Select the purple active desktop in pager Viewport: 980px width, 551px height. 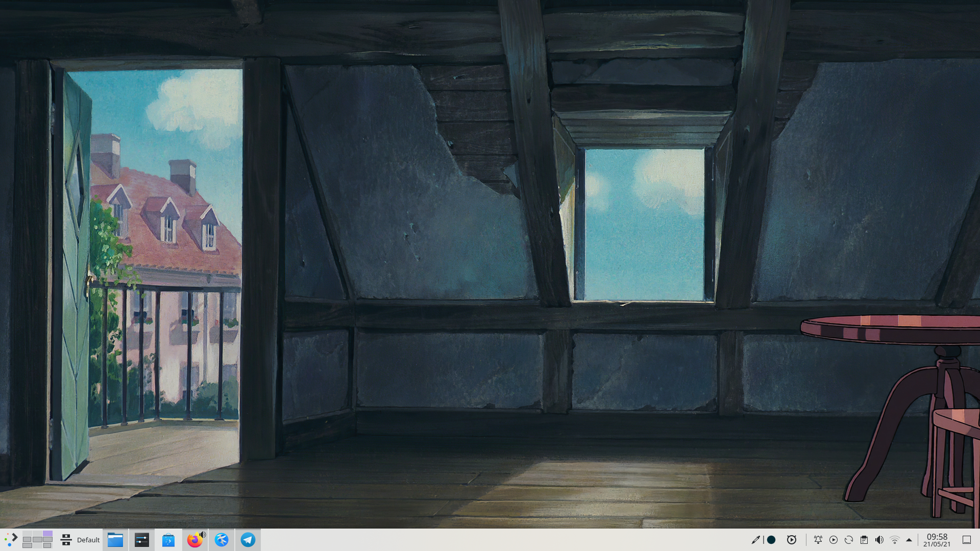(47, 534)
